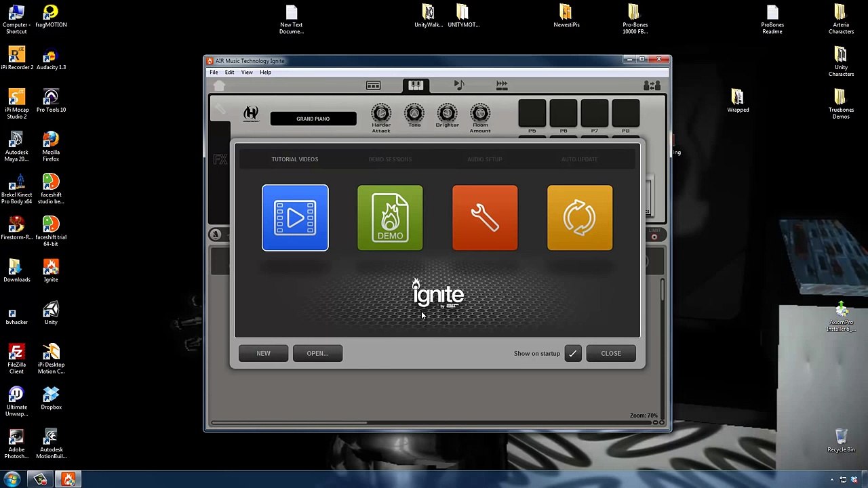Click the second pinned taskbar icon
The width and height of the screenshot is (868, 488).
click(x=41, y=480)
